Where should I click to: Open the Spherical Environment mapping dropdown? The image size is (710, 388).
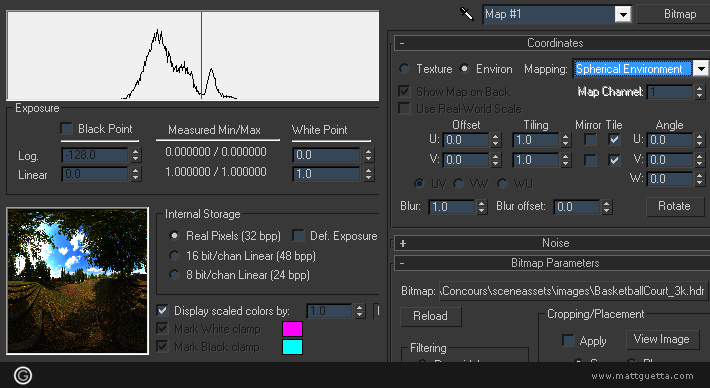click(x=700, y=69)
